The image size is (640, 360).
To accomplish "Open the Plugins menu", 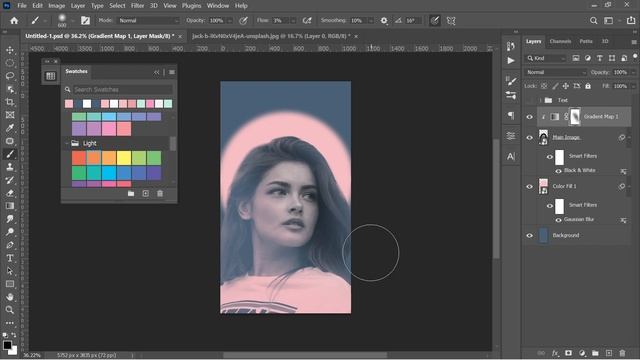I will click(x=191, y=6).
